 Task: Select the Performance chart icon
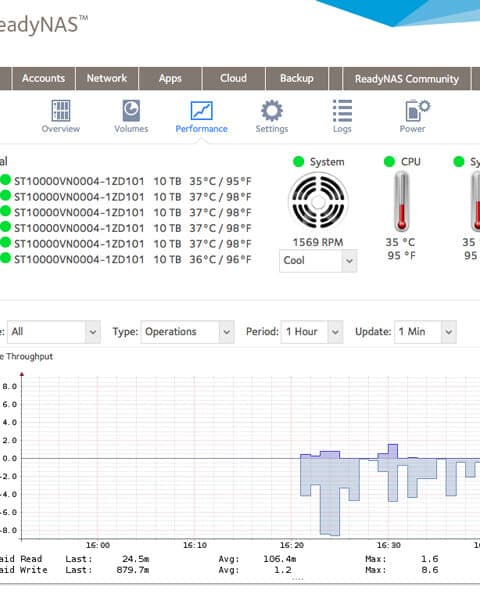201,111
